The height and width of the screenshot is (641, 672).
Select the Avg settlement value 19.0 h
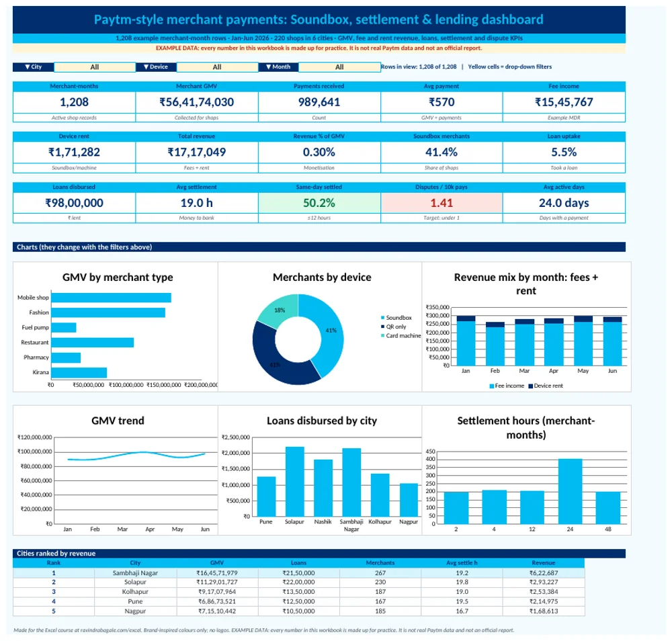click(197, 203)
